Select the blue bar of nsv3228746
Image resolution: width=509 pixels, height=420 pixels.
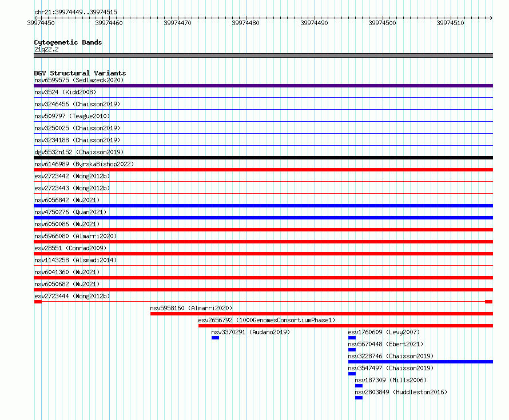point(420,362)
